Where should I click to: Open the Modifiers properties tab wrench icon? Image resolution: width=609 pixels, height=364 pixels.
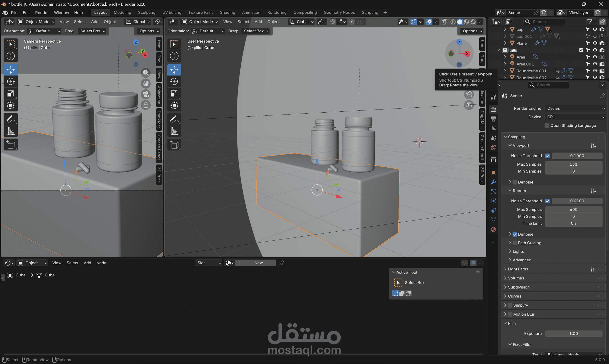[494, 182]
